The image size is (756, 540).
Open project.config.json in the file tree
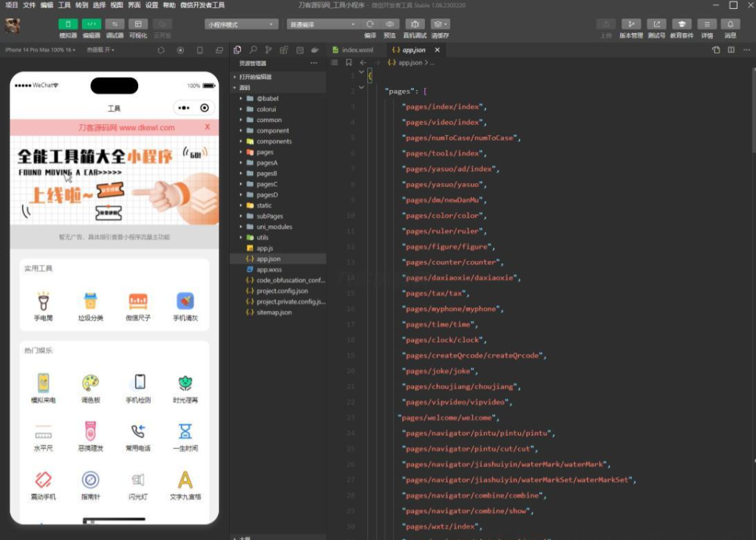pyautogui.click(x=282, y=291)
